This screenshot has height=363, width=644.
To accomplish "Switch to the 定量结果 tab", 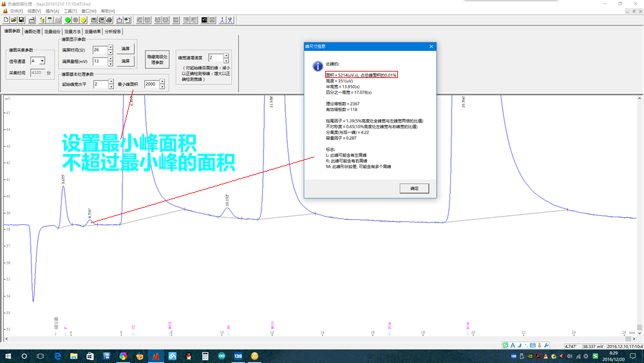I will point(92,32).
